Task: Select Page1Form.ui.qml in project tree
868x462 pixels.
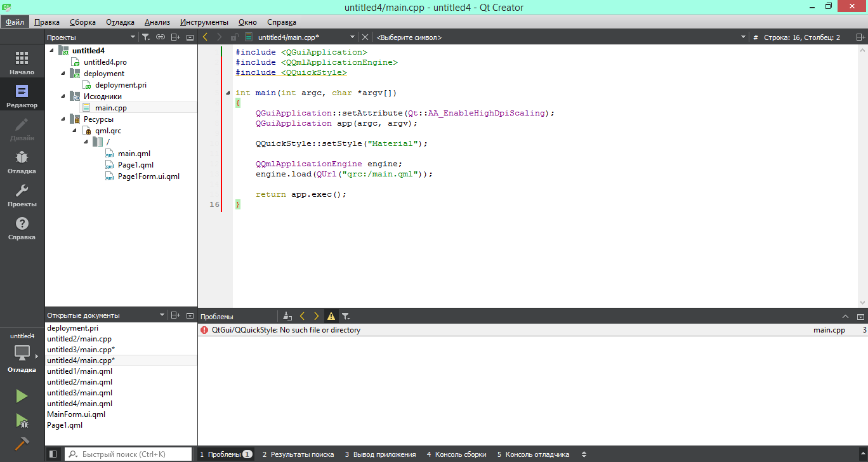Action: 148,176
